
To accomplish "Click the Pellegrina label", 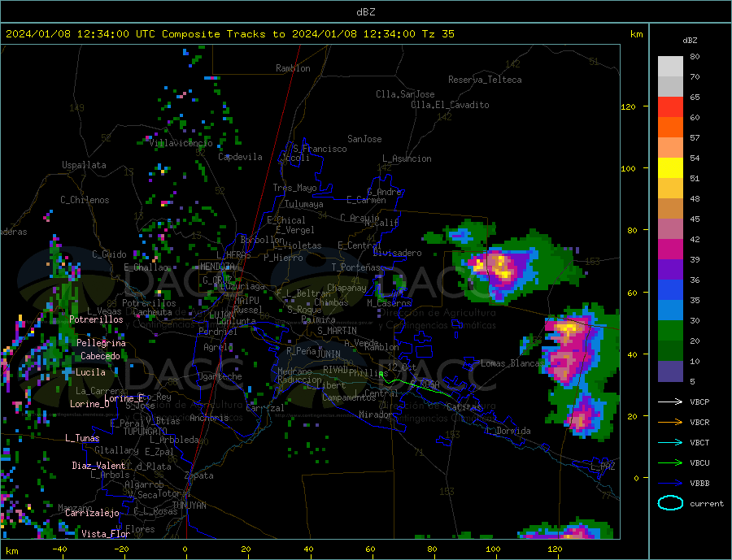I will (x=102, y=343).
